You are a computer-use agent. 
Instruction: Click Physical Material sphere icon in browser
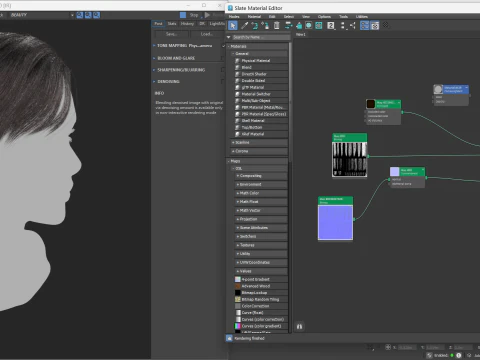237,61
